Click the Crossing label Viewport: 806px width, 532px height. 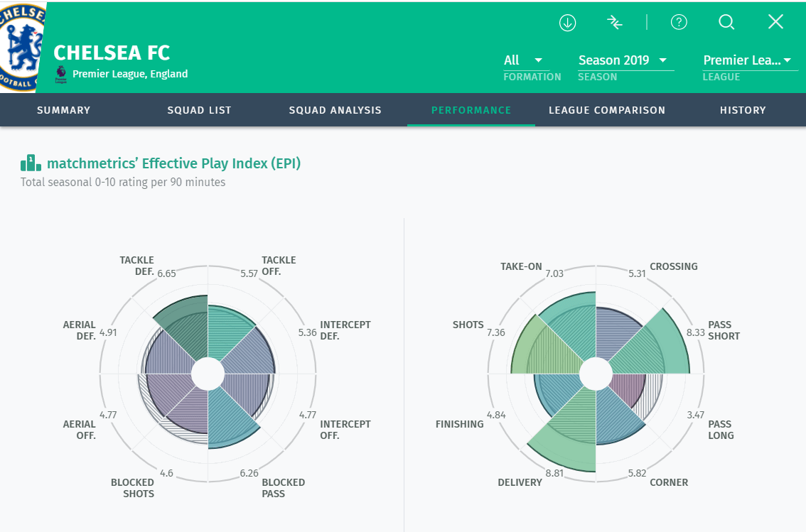click(x=673, y=266)
